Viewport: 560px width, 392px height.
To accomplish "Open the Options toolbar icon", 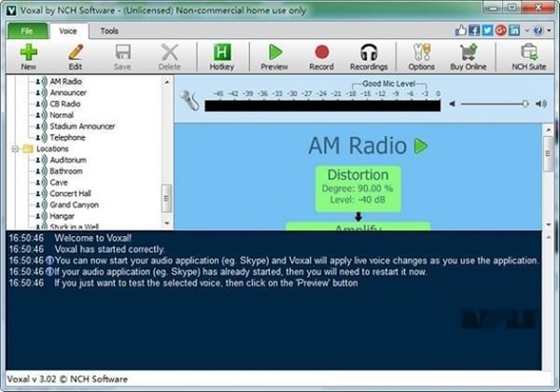I will [421, 56].
